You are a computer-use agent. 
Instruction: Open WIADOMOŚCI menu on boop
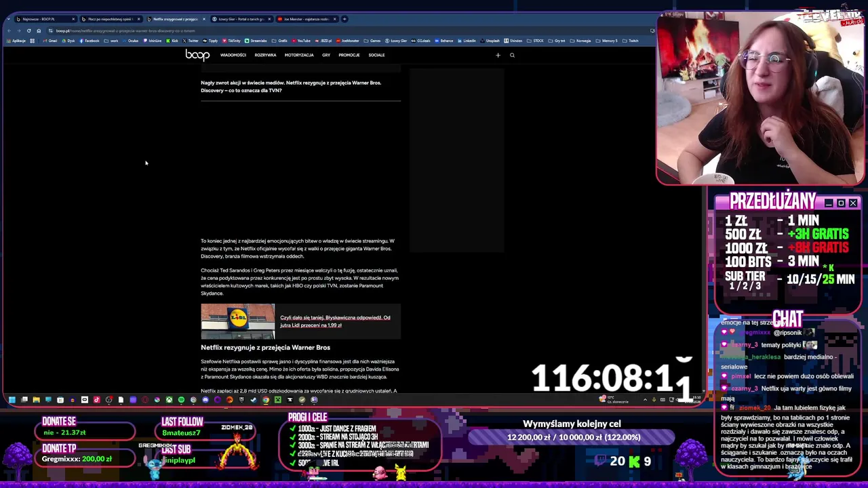tap(233, 55)
